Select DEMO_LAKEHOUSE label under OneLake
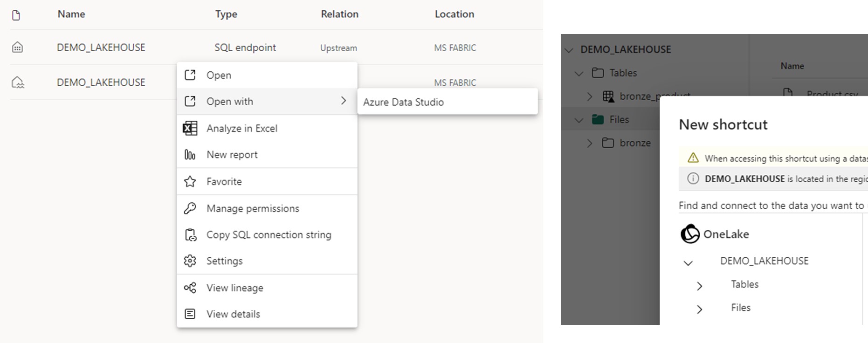The height and width of the screenshot is (343, 868). pyautogui.click(x=764, y=261)
